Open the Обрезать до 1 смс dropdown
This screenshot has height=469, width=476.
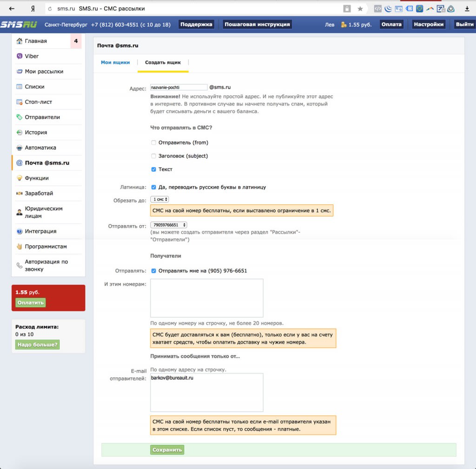160,199
